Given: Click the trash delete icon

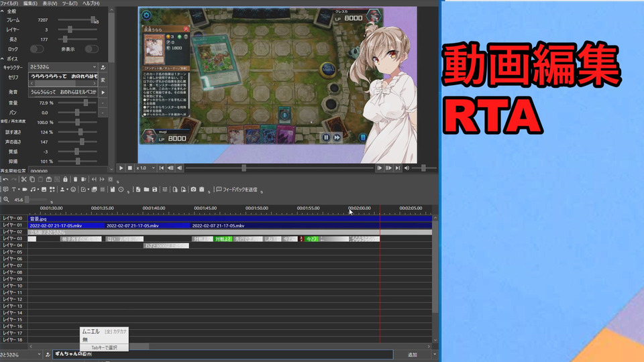Looking at the screenshot, I should pos(75,180).
